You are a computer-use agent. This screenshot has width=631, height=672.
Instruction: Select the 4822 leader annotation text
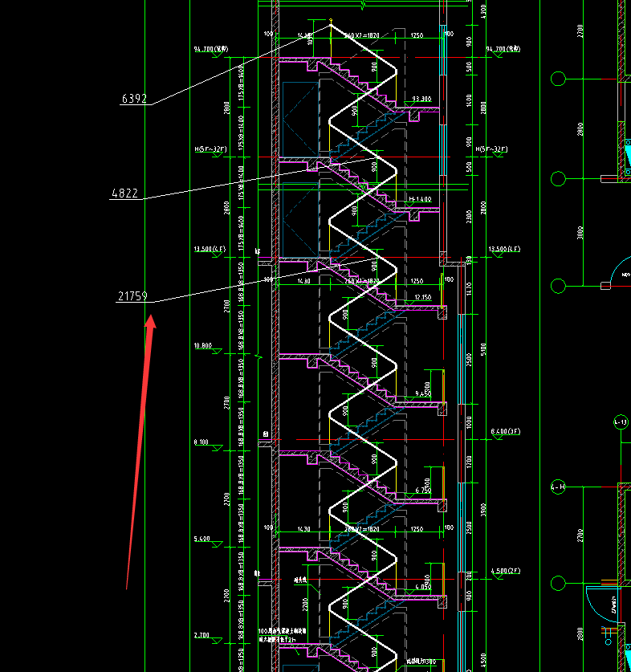tap(124, 193)
